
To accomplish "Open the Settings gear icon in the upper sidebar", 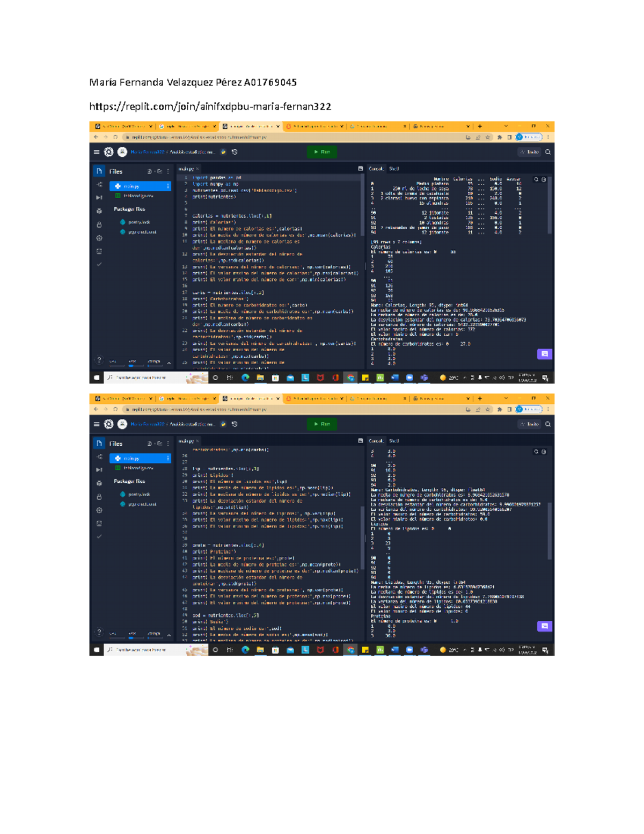I will pyautogui.click(x=99, y=238).
